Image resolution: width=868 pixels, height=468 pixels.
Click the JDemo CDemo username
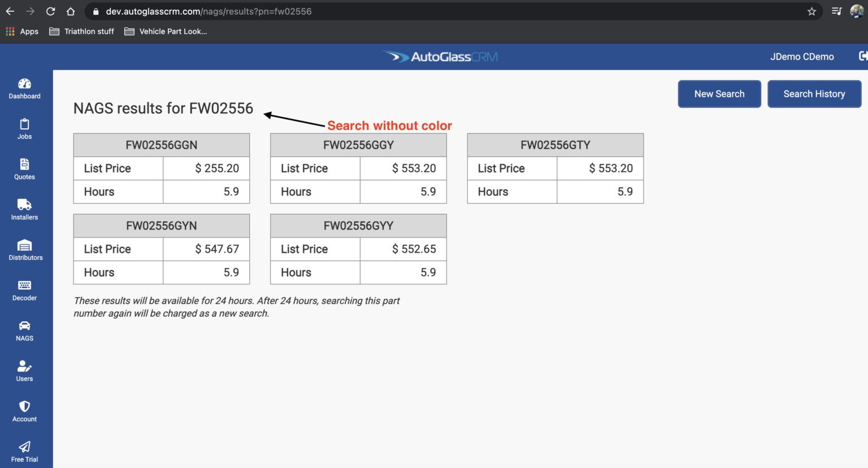click(802, 56)
